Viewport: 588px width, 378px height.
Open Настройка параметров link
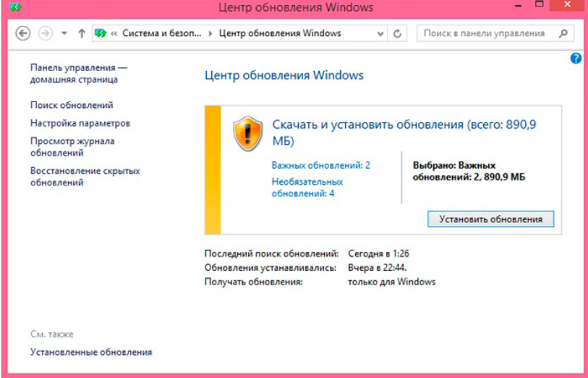pos(80,123)
